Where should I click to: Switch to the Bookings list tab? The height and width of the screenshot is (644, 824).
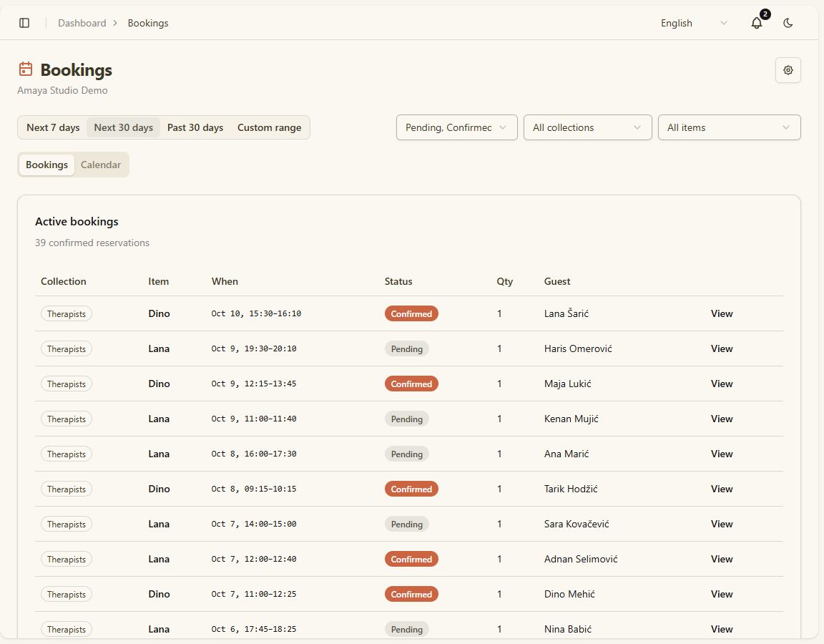pos(46,165)
